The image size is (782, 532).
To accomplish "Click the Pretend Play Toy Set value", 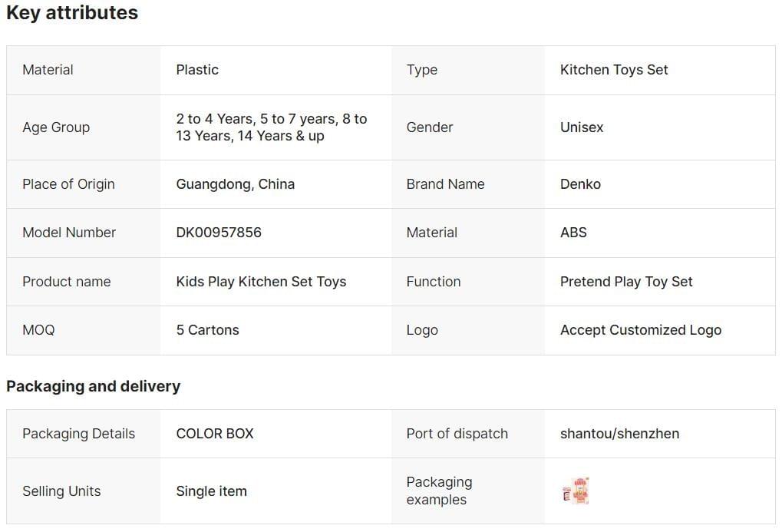I will pos(626,282).
